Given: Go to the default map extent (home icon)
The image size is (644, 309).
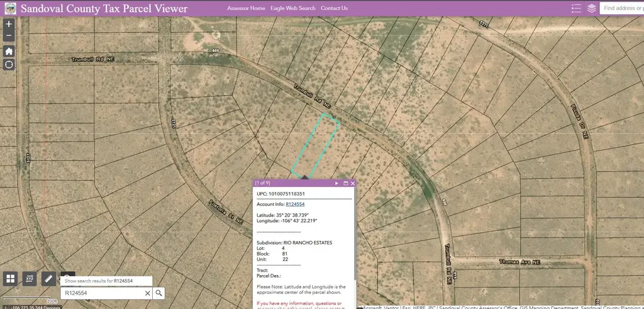Looking at the screenshot, I should [x=9, y=52].
